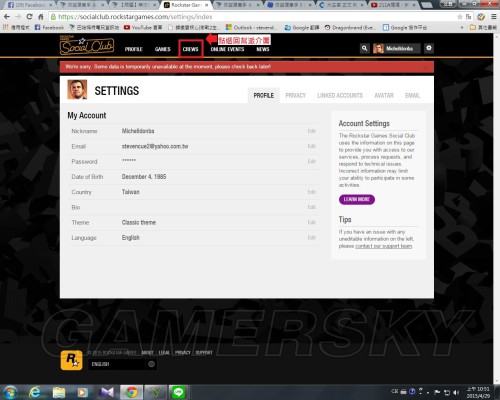500x400 pixels.
Task: Expand the bookmarks bar overflow arrow
Action: (x=462, y=28)
